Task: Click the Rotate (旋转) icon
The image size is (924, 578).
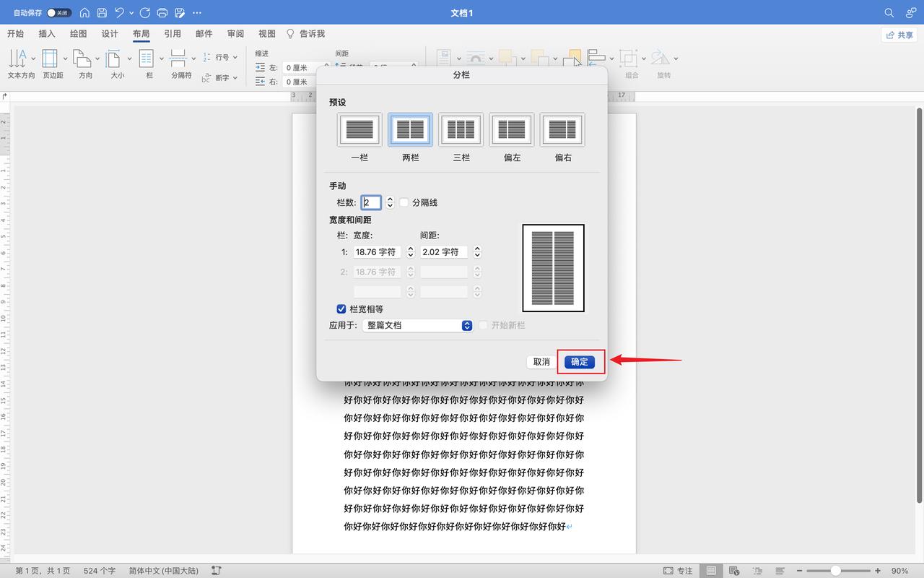Action: (x=660, y=58)
